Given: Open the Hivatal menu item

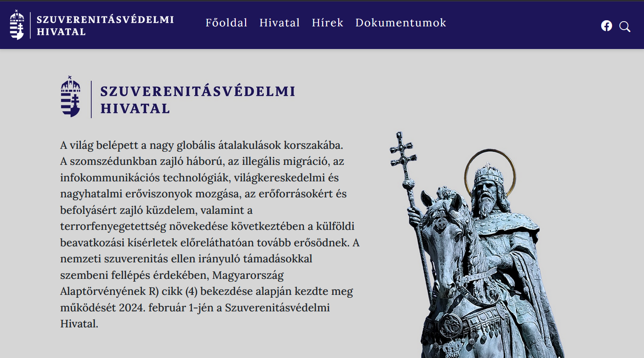Looking at the screenshot, I should [279, 23].
